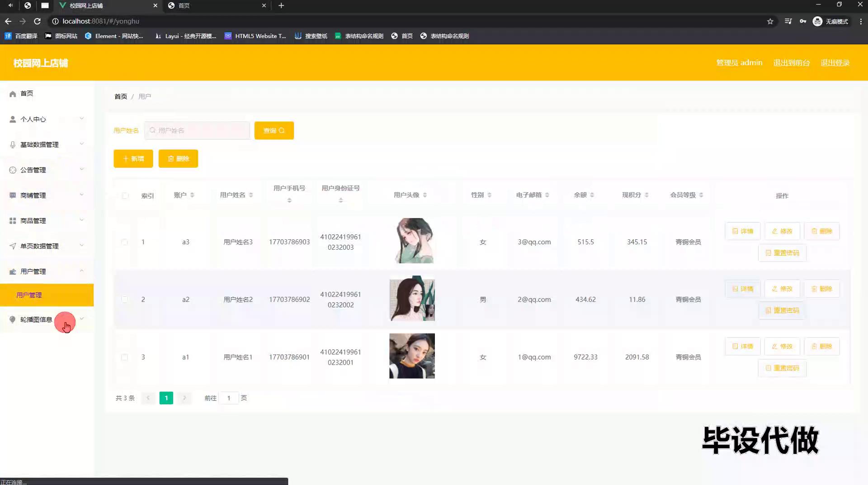868x485 pixels.
Task: Click the 商品管理 grid icon
Action: 13,221
